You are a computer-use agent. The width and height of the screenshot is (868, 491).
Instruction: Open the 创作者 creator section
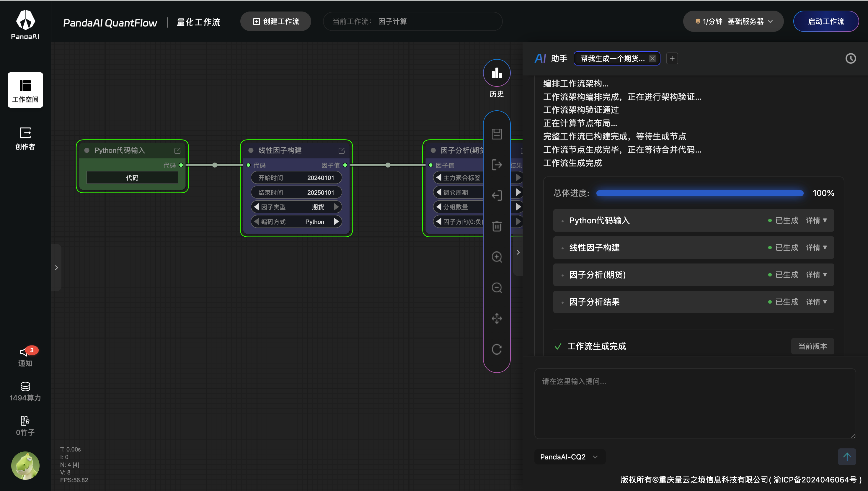pyautogui.click(x=25, y=138)
